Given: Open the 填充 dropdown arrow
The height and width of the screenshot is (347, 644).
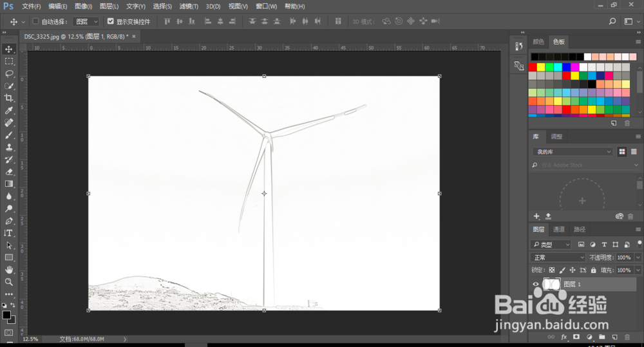Looking at the screenshot, I should click(638, 270).
